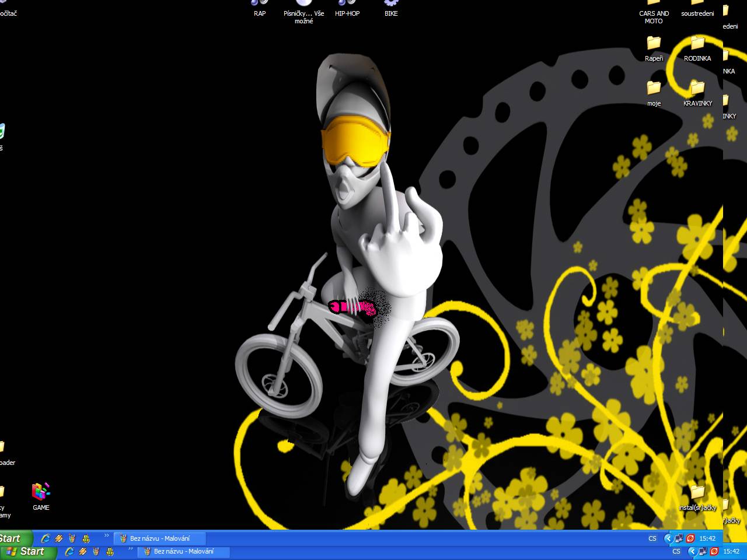Image resolution: width=747 pixels, height=560 pixels.
Task: Open the instal(sr)ačky folder
Action: point(697,495)
